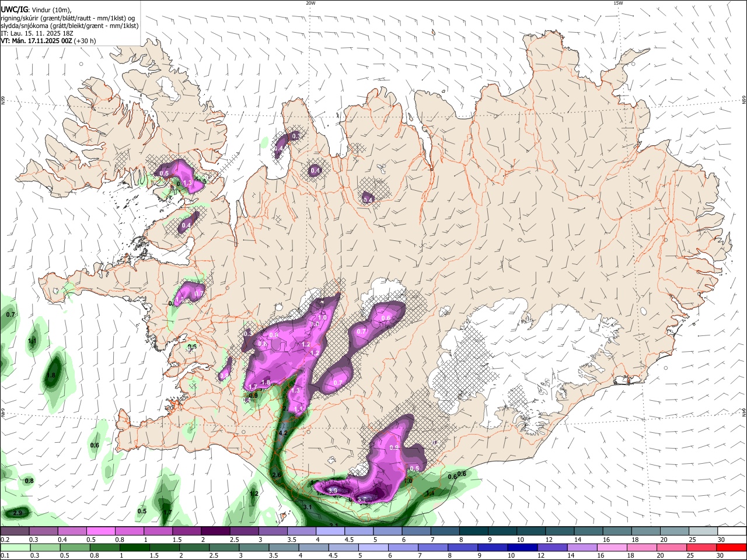Viewport: 747px width, 560px height.
Task: Click the '15W' longitude label
Action: 618,3
